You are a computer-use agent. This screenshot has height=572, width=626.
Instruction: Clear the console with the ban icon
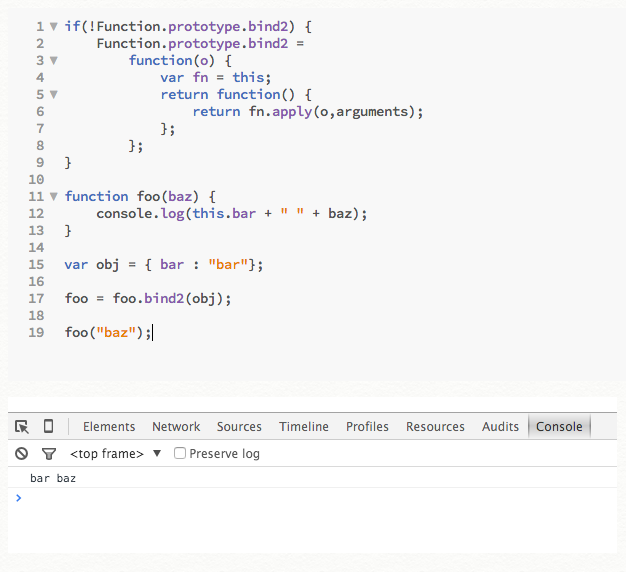pos(22,454)
